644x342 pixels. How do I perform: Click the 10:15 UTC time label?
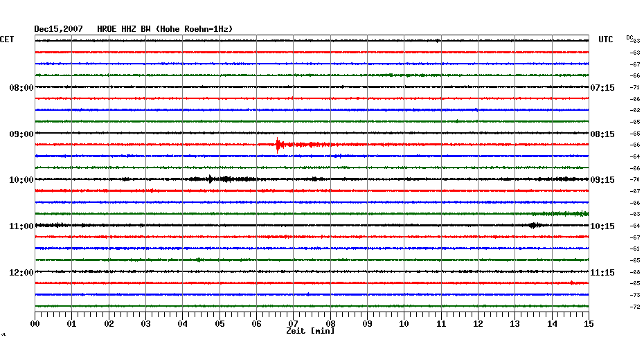coord(602,226)
